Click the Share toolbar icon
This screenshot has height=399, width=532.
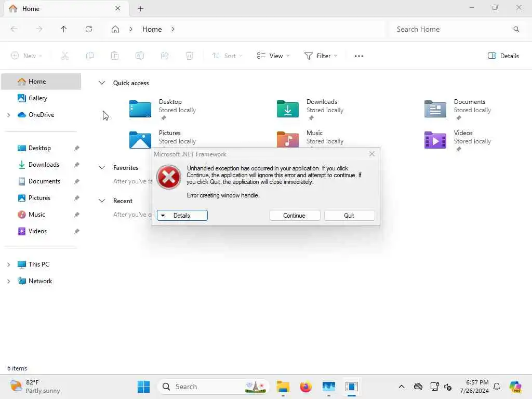165,56
